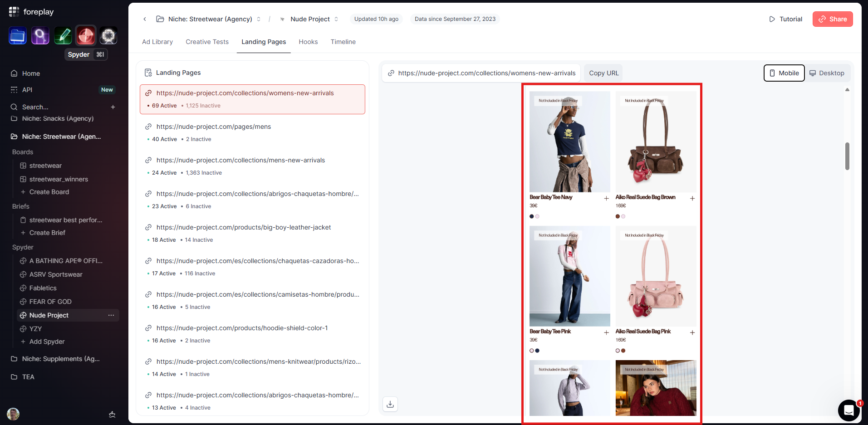This screenshot has height=425, width=868.
Task: Open Fabletics spyder
Action: pos(43,288)
